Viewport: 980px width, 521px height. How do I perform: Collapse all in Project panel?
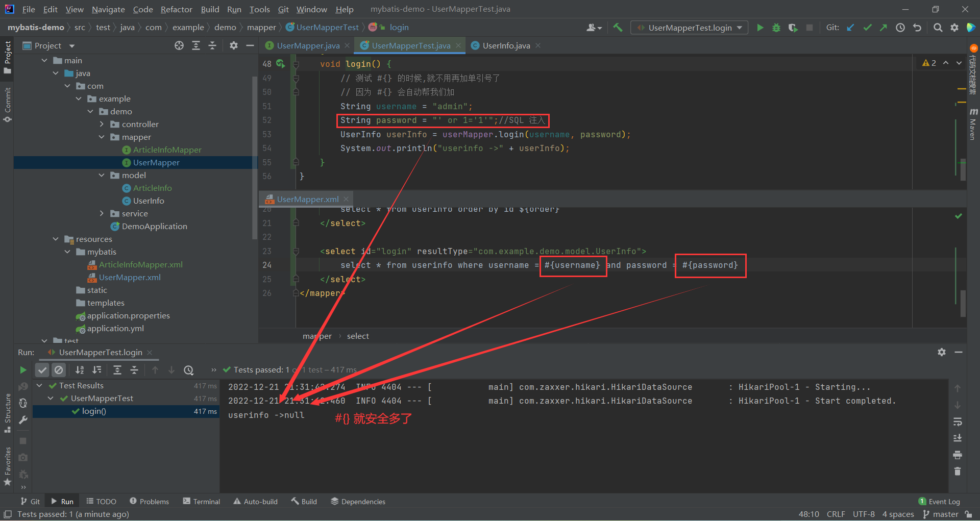point(212,45)
